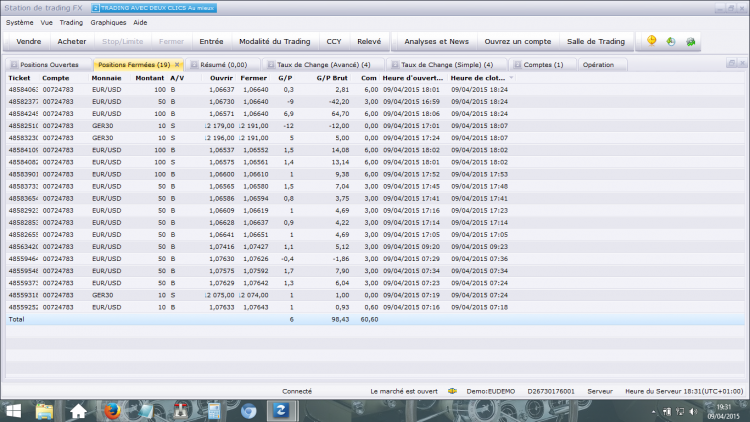Click the yellow connection icon in status bar

point(452,391)
